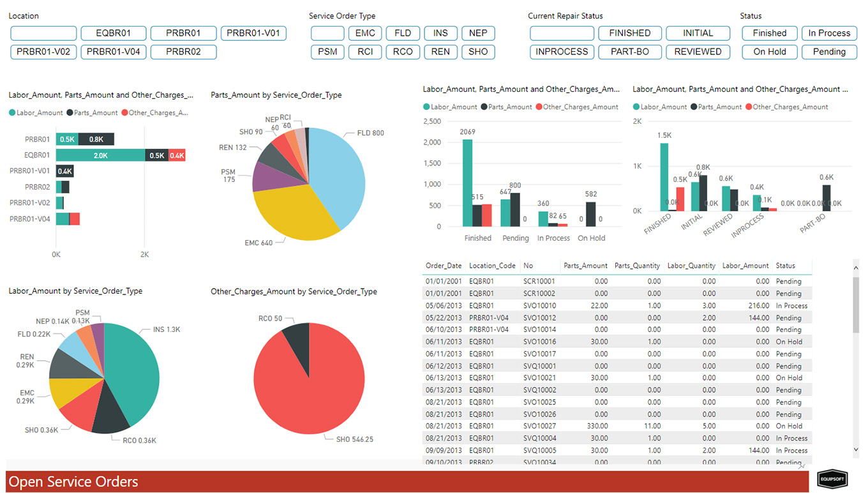This screenshot has width=868, height=493.
Task: Click the blank Location search box
Action: [x=43, y=33]
